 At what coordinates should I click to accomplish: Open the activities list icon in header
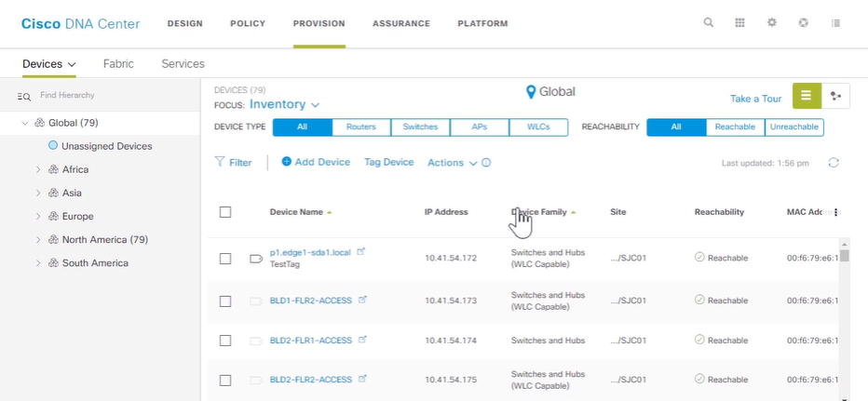coord(836,22)
